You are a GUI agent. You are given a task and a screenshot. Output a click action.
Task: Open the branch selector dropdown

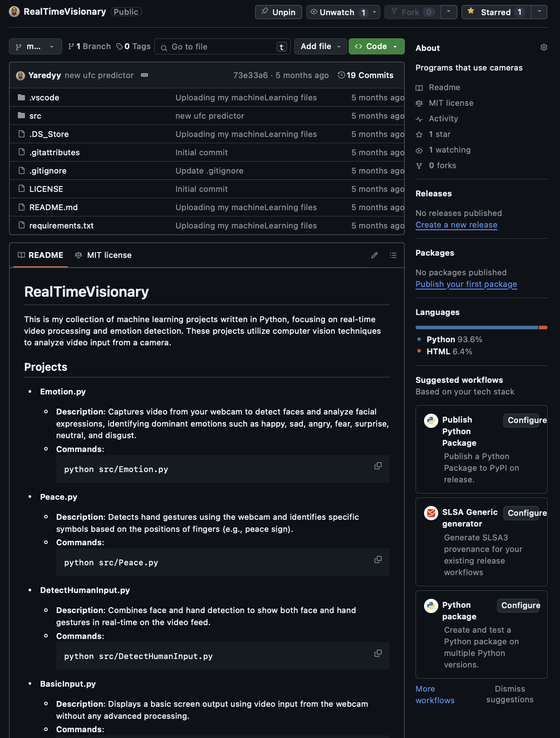pos(35,46)
